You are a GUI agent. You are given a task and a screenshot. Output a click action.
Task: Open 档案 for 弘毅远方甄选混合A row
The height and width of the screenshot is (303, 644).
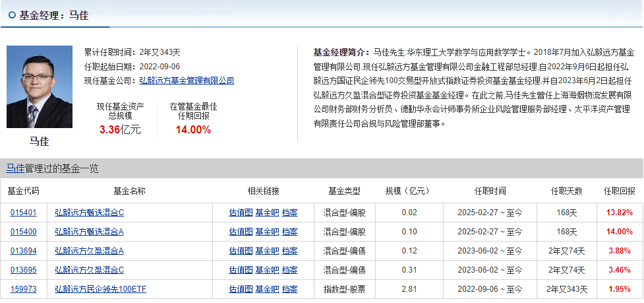coord(289,232)
